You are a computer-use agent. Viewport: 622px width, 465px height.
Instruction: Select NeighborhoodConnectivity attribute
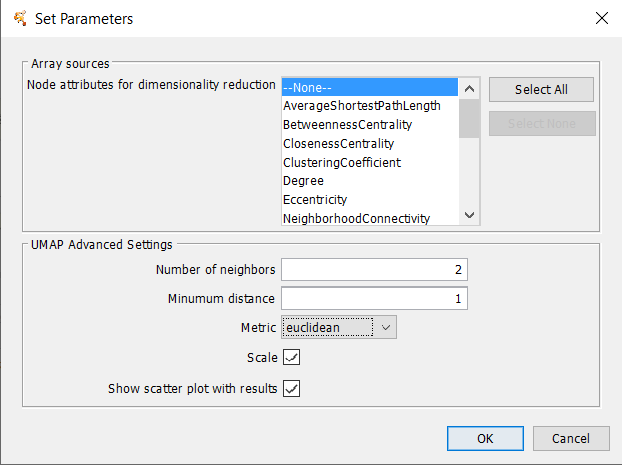[x=370, y=218]
